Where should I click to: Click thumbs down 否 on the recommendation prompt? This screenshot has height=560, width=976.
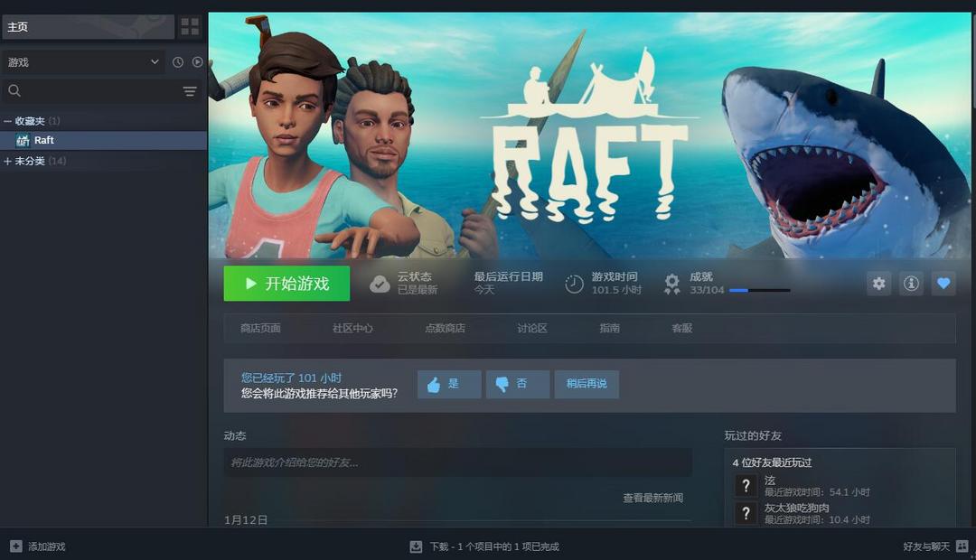coord(517,383)
